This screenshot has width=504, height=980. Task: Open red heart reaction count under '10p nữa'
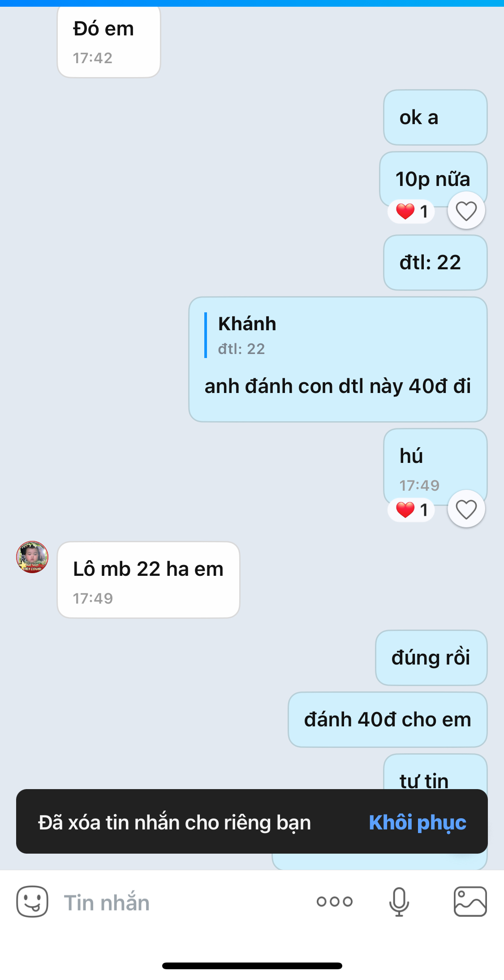411,211
